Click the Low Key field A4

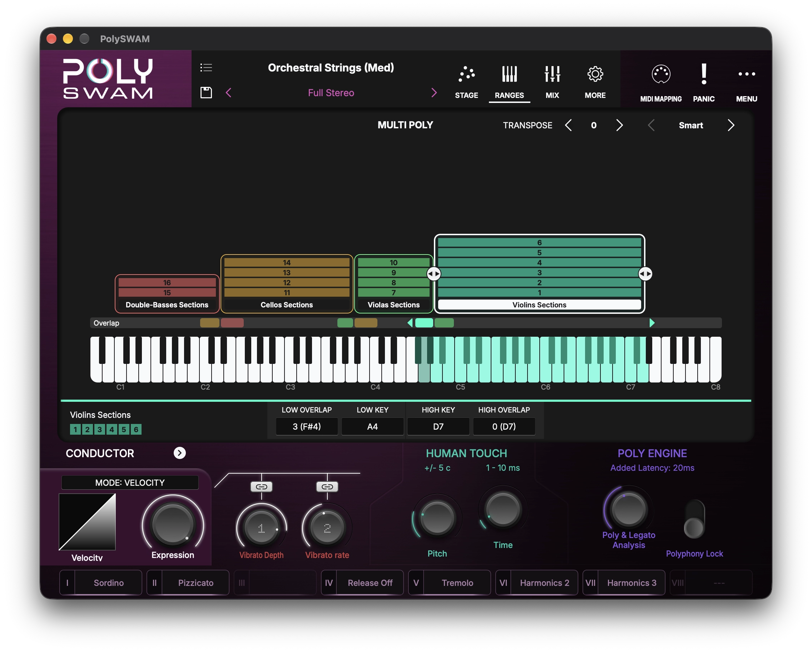point(372,426)
